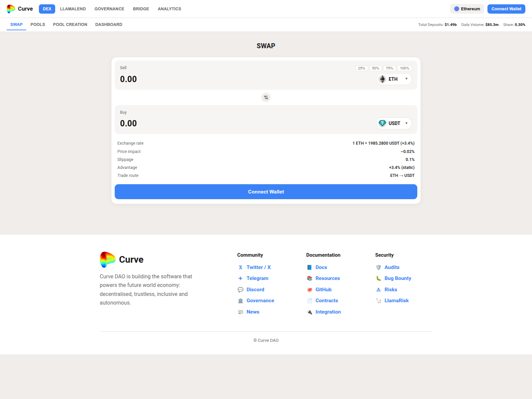
Task: Click the News newspaper icon
Action: (x=240, y=312)
